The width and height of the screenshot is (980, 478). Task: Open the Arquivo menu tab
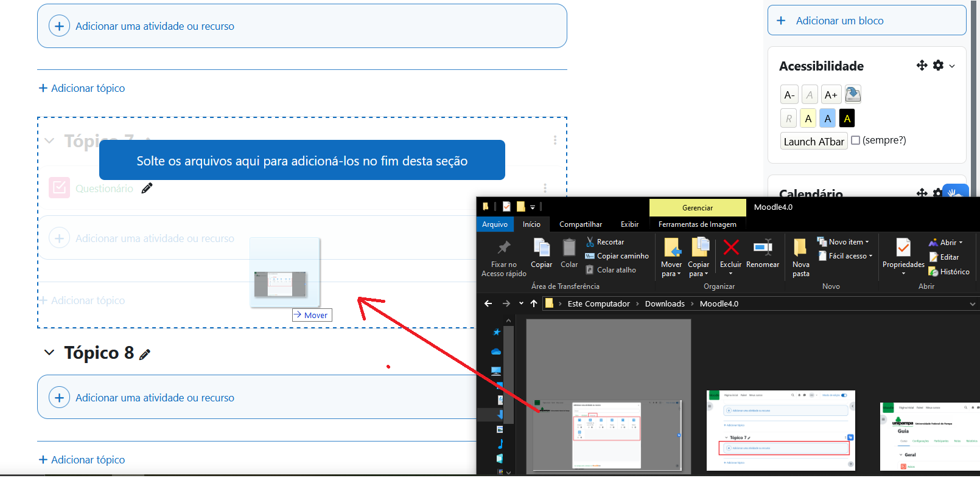click(x=494, y=224)
